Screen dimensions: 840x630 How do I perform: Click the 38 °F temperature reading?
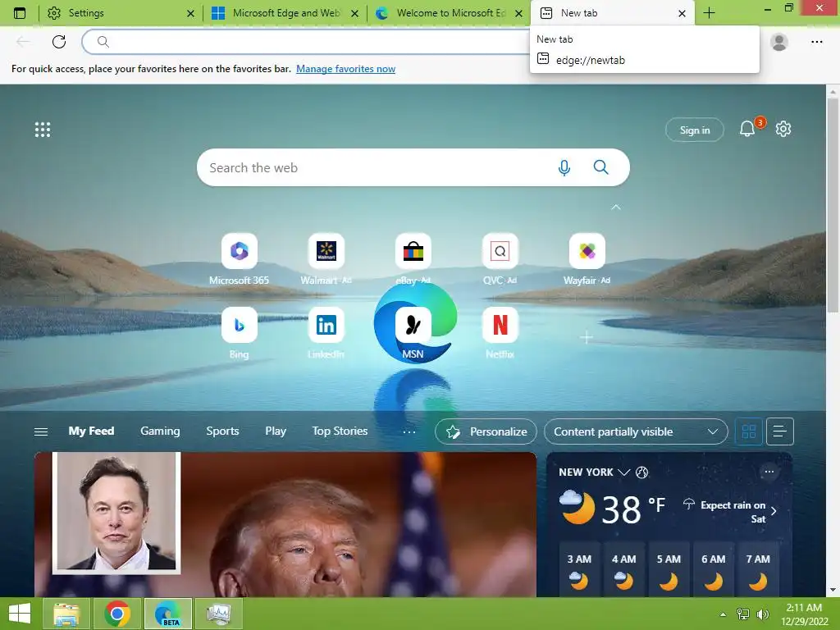(x=632, y=509)
